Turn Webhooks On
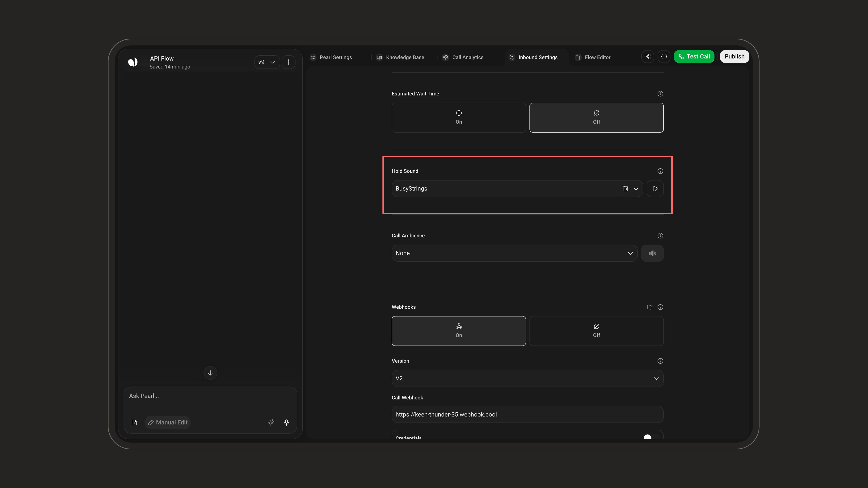The width and height of the screenshot is (868, 488). (x=459, y=331)
